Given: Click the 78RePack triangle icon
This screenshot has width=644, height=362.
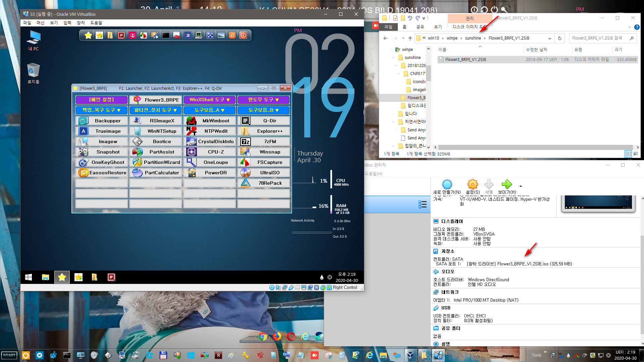Looking at the screenshot, I should click(246, 183).
